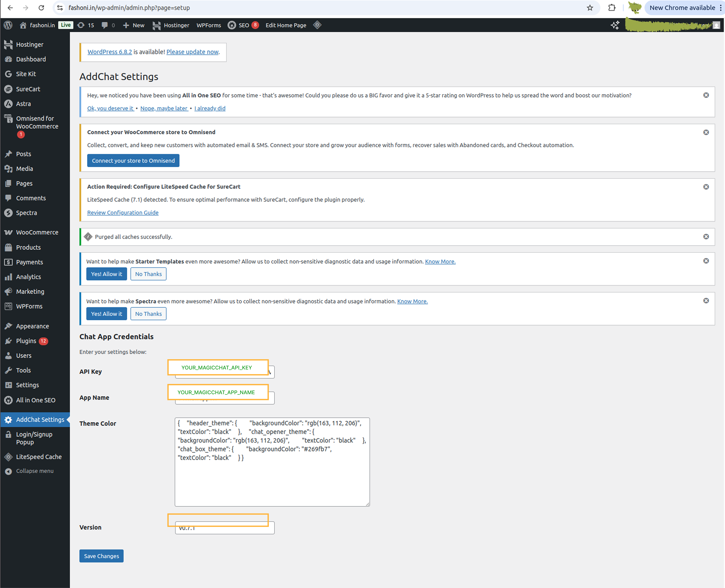The image size is (725, 588).
Task: Click the sparkle AI icon in admin bar
Action: (x=615, y=25)
